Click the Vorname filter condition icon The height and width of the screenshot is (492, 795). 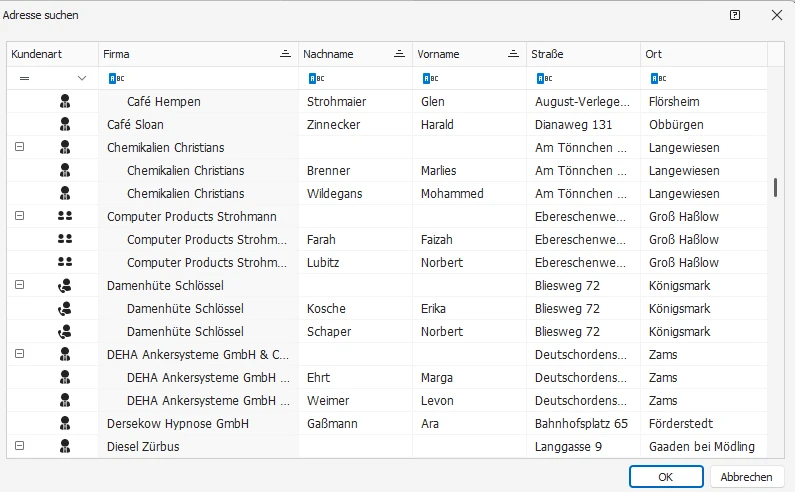click(x=431, y=78)
